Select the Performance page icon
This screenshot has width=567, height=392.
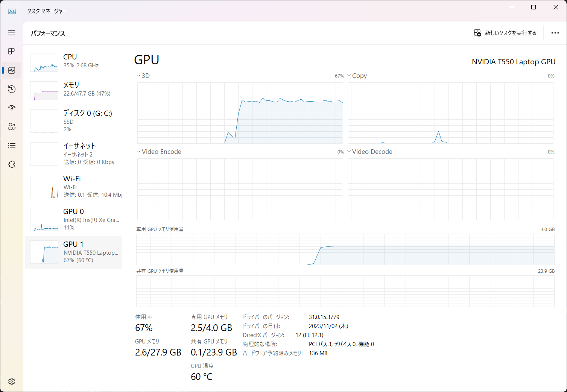pyautogui.click(x=12, y=70)
